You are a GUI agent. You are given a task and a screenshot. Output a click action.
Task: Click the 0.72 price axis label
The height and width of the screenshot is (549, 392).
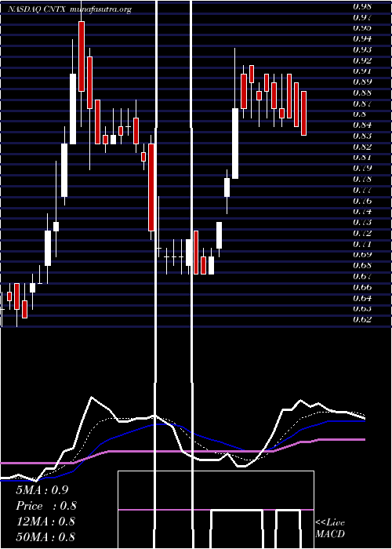pos(362,233)
